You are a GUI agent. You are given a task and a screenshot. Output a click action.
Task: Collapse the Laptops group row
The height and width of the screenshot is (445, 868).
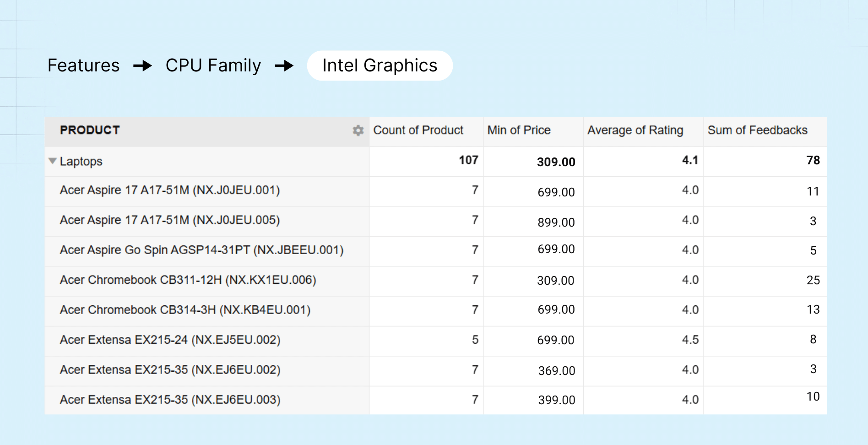click(x=53, y=161)
